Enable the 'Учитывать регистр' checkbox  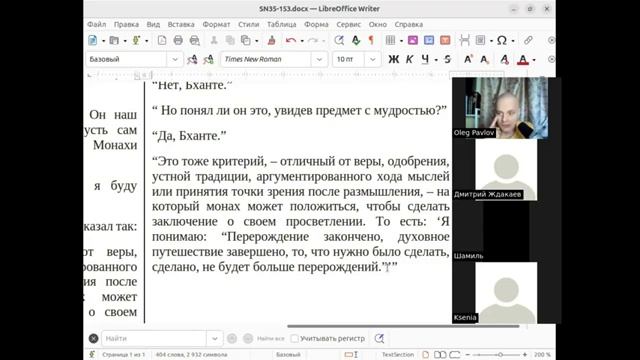pyautogui.click(x=294, y=338)
